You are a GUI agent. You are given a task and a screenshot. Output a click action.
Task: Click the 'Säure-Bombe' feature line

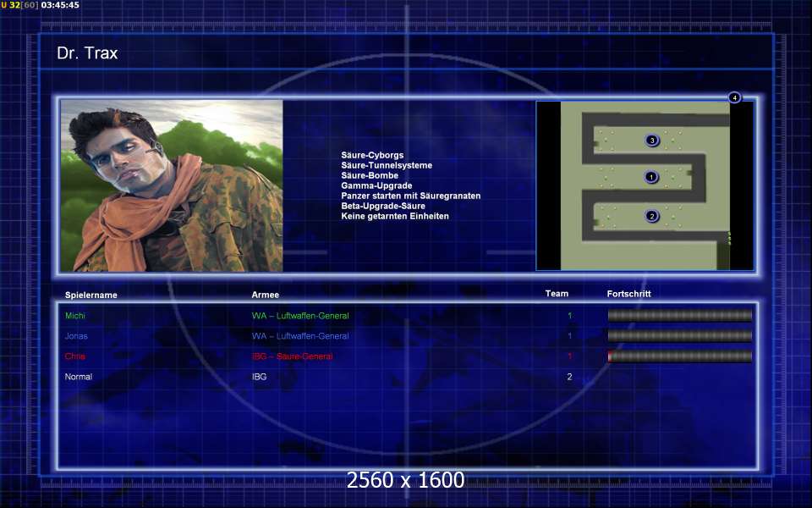coord(370,175)
